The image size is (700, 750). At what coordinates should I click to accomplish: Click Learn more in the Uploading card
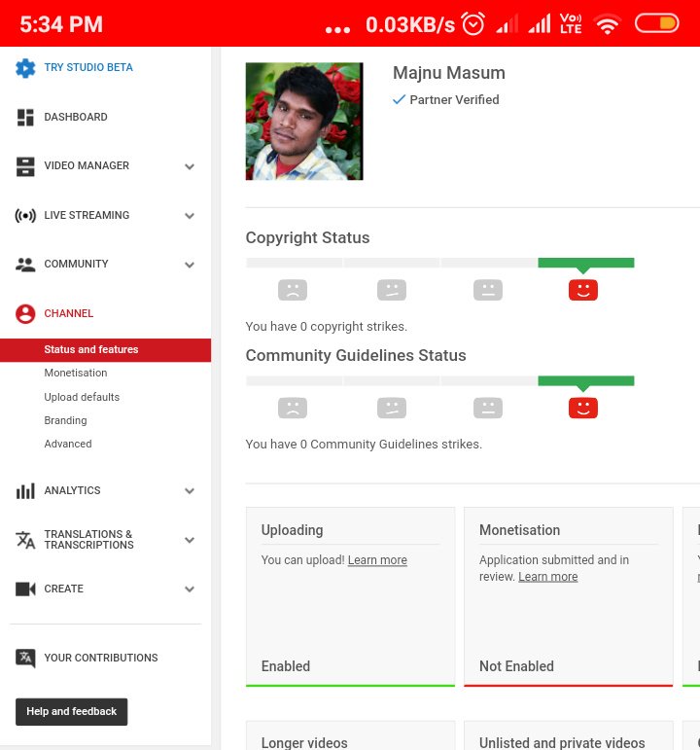(377, 560)
